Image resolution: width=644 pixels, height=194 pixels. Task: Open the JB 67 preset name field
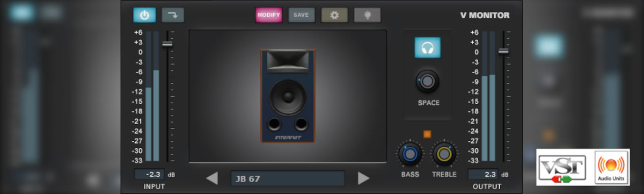coord(288,178)
